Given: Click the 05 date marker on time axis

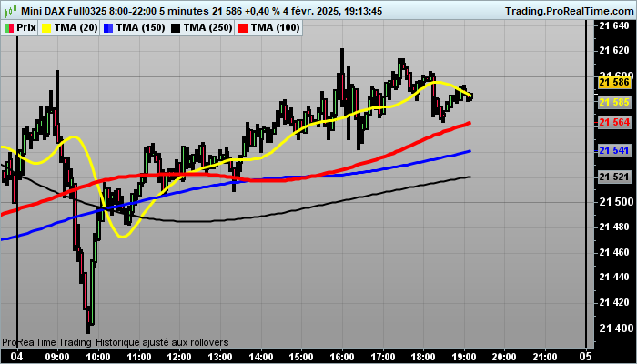Looking at the screenshot, I should (586, 356).
